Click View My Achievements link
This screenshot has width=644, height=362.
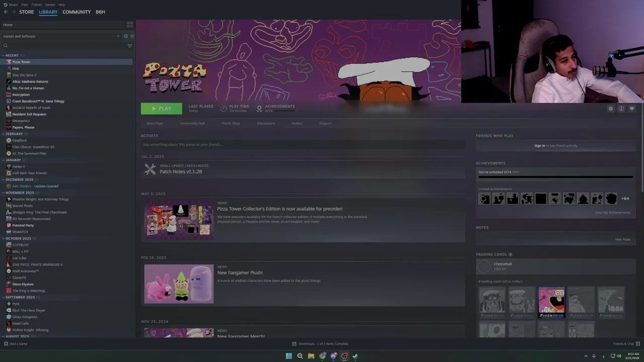coord(612,213)
